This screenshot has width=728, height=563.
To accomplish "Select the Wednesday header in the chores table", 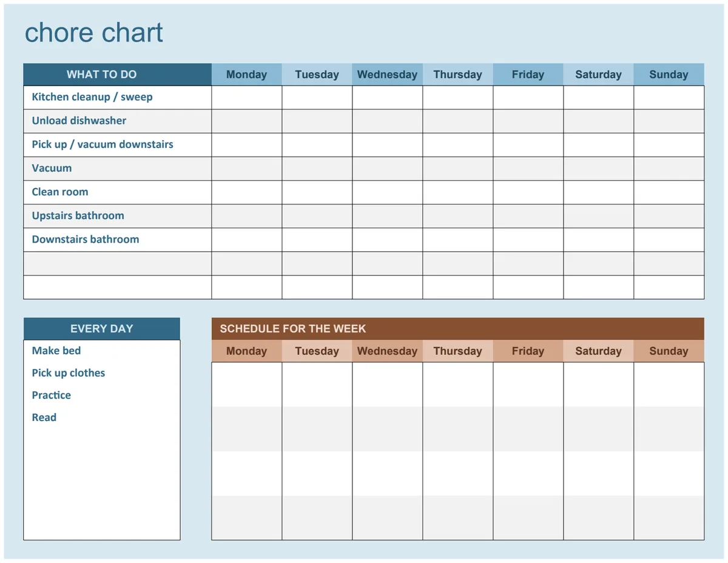I will click(388, 75).
